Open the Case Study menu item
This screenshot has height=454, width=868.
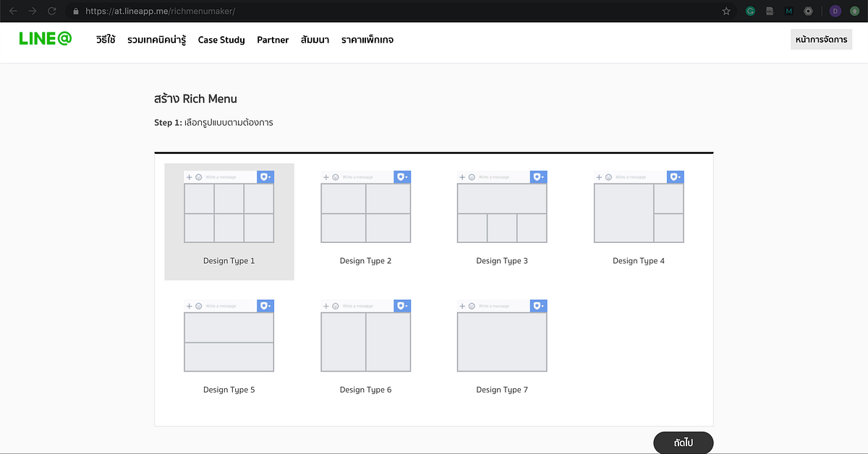(x=221, y=40)
